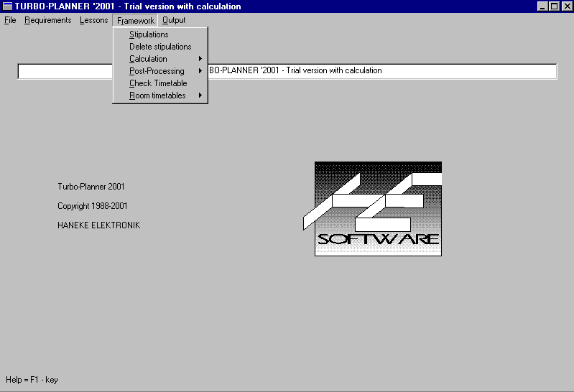
Task: Expand the Room timetables submenu
Action: (x=160, y=95)
